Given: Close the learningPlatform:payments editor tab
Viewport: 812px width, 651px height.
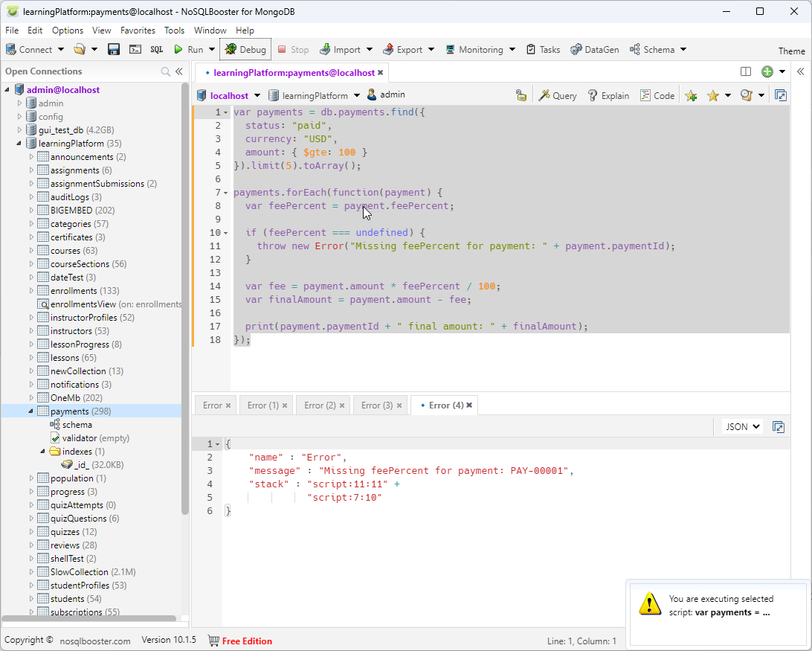Looking at the screenshot, I should tap(380, 73).
